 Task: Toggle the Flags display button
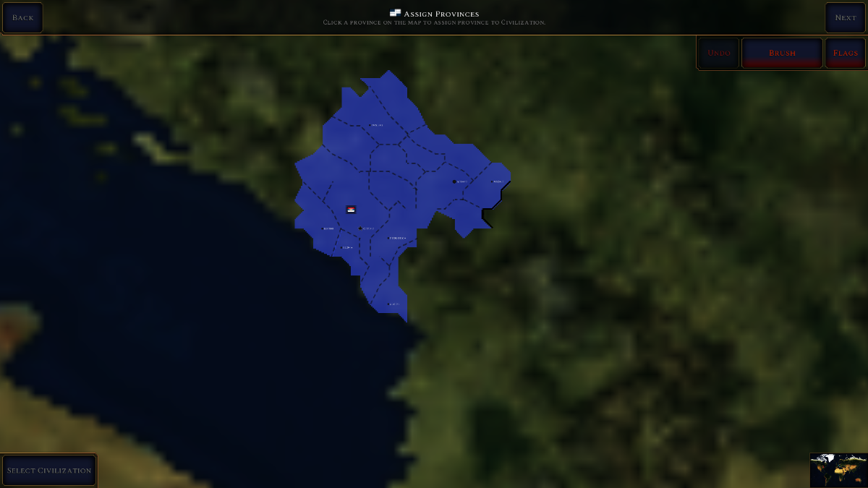(x=845, y=53)
